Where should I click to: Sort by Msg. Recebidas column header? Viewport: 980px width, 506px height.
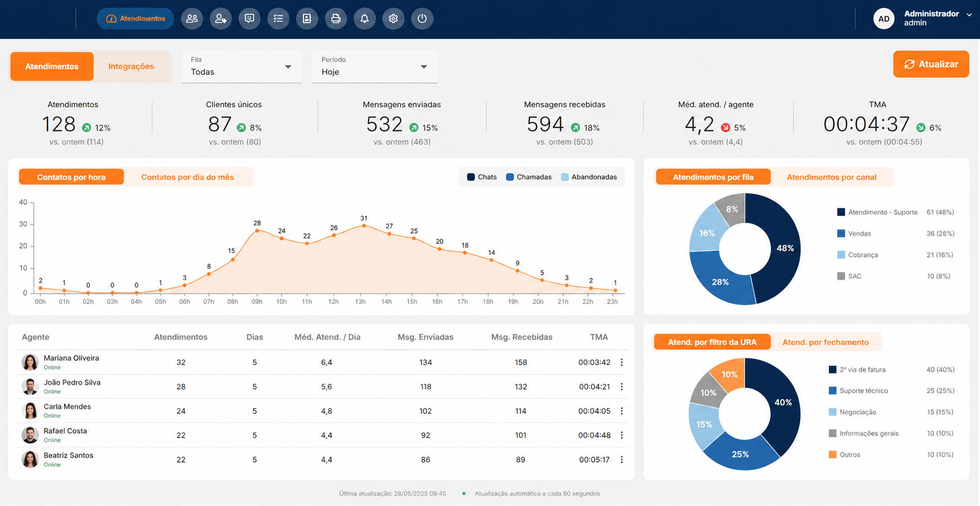(522, 337)
